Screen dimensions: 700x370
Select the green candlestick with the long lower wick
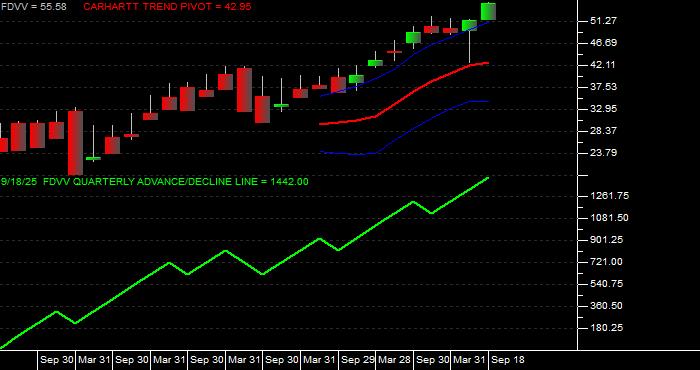point(469,25)
